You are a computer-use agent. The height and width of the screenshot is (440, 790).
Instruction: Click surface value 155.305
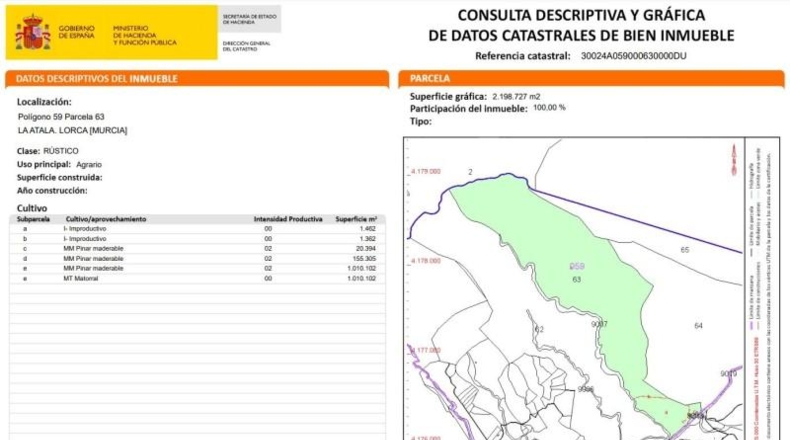click(364, 259)
